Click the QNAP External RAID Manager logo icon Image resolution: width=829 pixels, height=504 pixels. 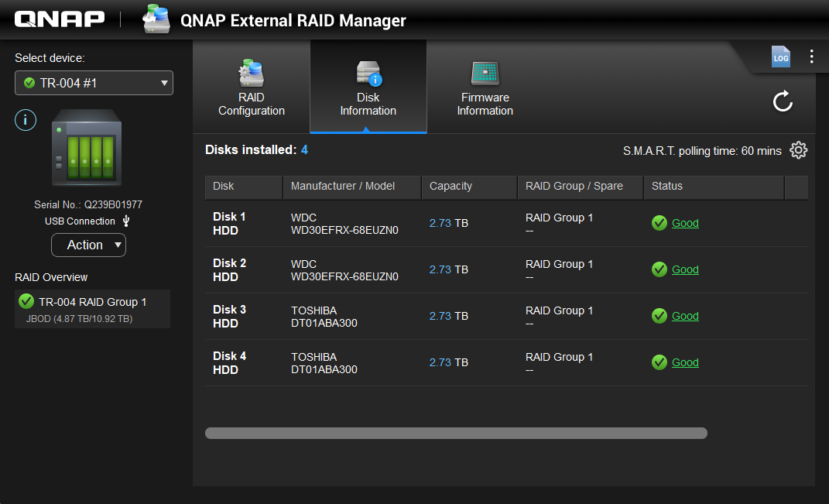(156, 19)
